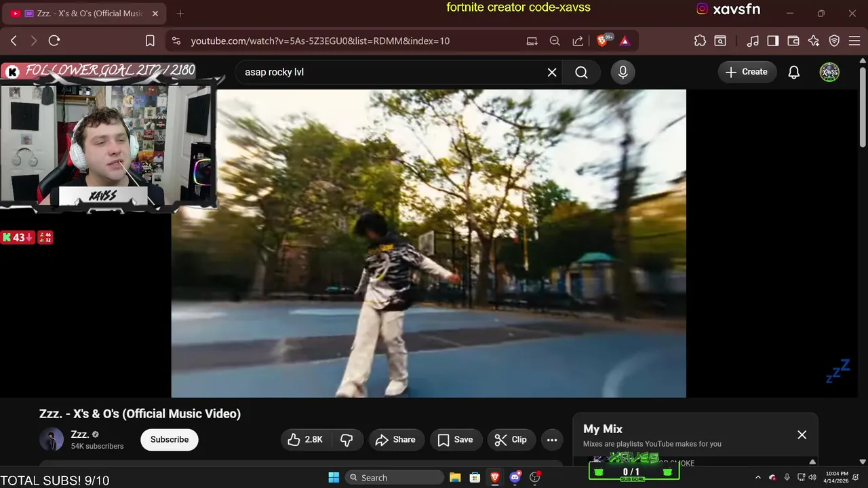Open YouTube notifications bell
Viewport: 868px width, 488px height.
click(x=793, y=72)
